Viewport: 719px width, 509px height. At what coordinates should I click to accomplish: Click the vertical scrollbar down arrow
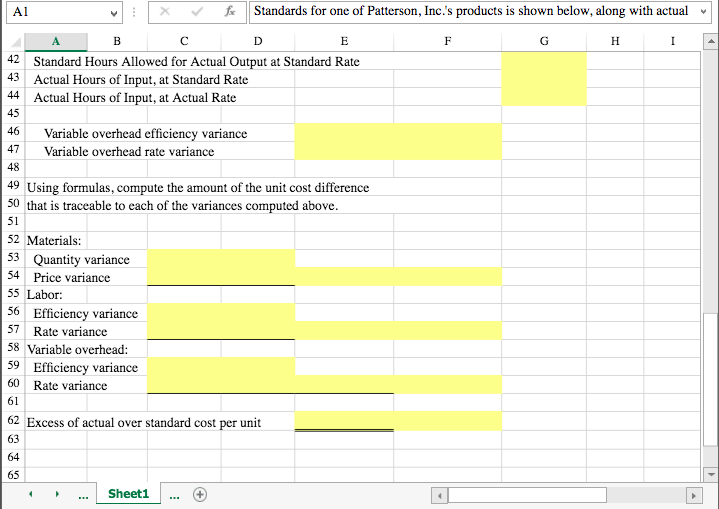pos(711,474)
